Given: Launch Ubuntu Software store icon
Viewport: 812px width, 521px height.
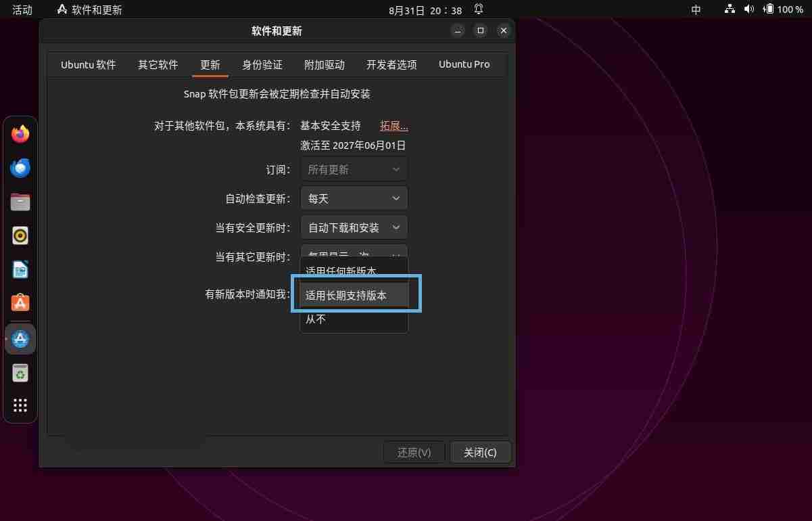Looking at the screenshot, I should click(20, 304).
